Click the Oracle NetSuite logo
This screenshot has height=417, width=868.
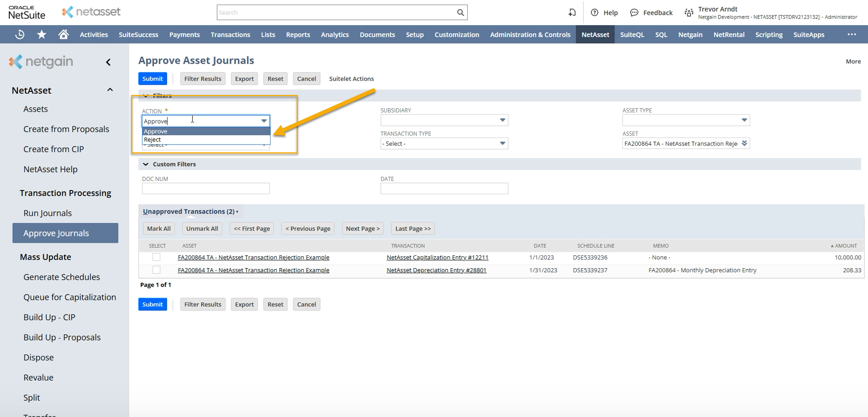tap(27, 12)
